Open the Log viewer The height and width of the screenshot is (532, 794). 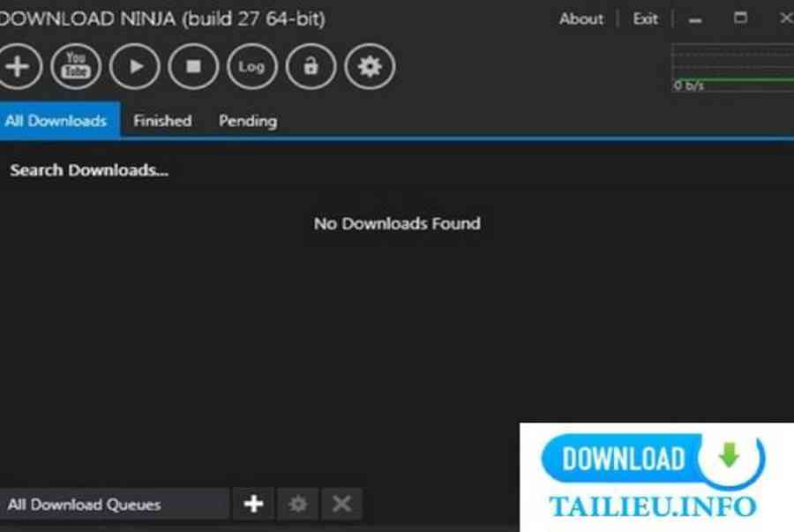click(x=252, y=66)
